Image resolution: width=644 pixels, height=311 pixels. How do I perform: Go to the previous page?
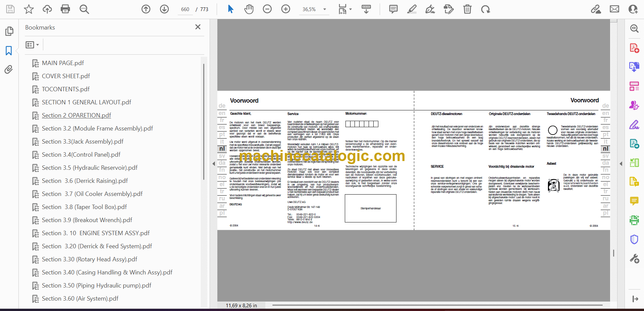146,9
